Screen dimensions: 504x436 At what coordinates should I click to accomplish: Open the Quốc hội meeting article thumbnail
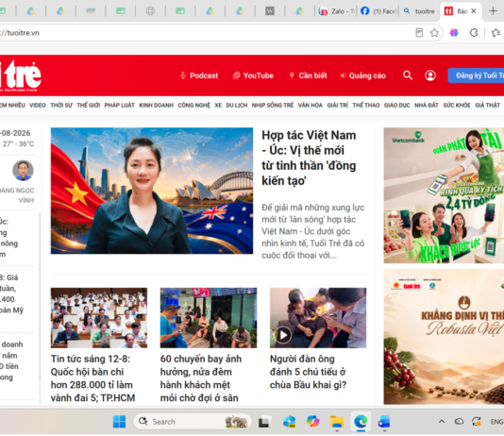pyautogui.click(x=99, y=318)
